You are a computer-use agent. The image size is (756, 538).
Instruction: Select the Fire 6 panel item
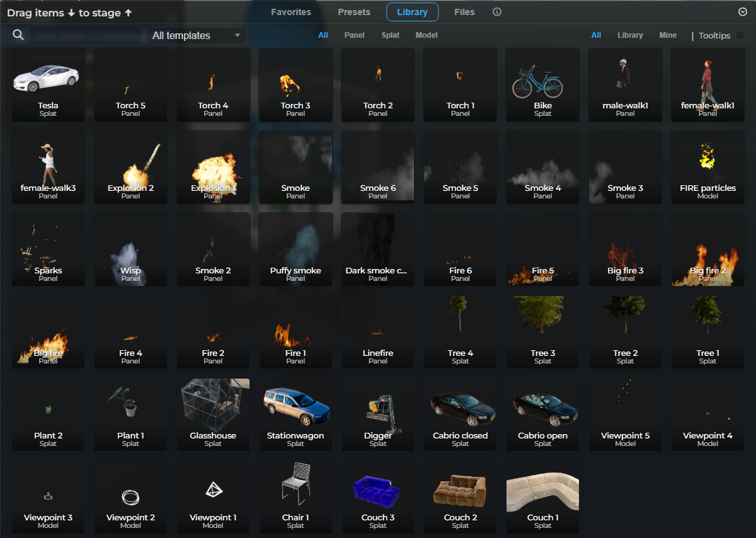(x=461, y=249)
